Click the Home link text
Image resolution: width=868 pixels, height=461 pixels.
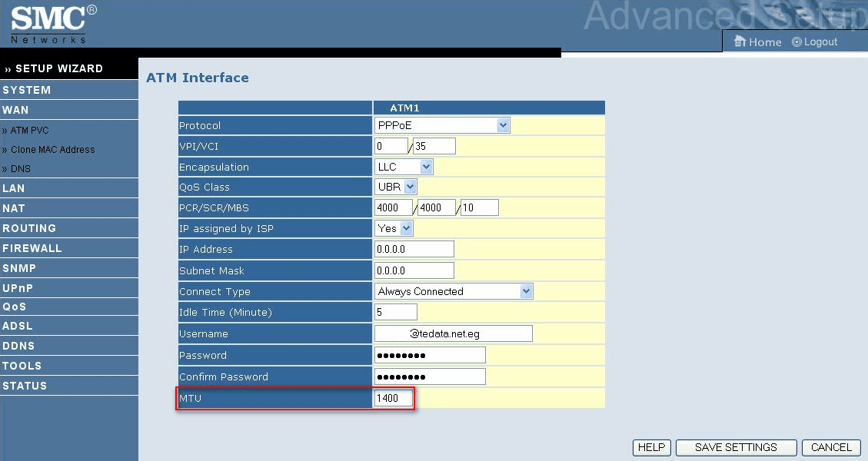coord(765,42)
